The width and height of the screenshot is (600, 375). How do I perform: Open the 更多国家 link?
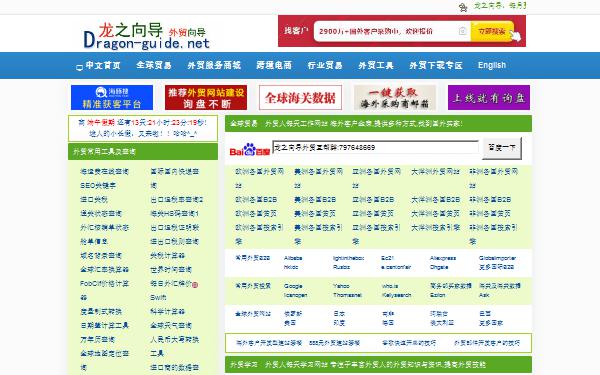[491, 323]
